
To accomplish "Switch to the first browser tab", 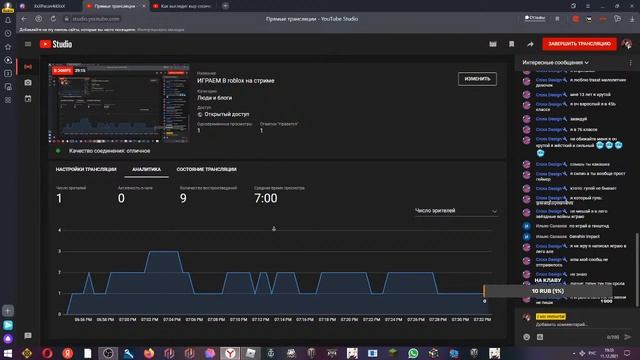I will 49,6.
